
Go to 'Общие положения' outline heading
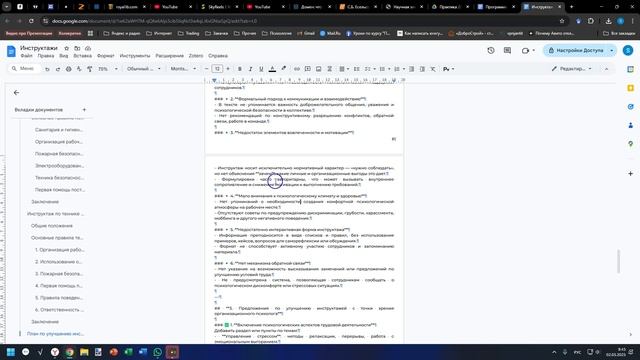tap(52, 226)
